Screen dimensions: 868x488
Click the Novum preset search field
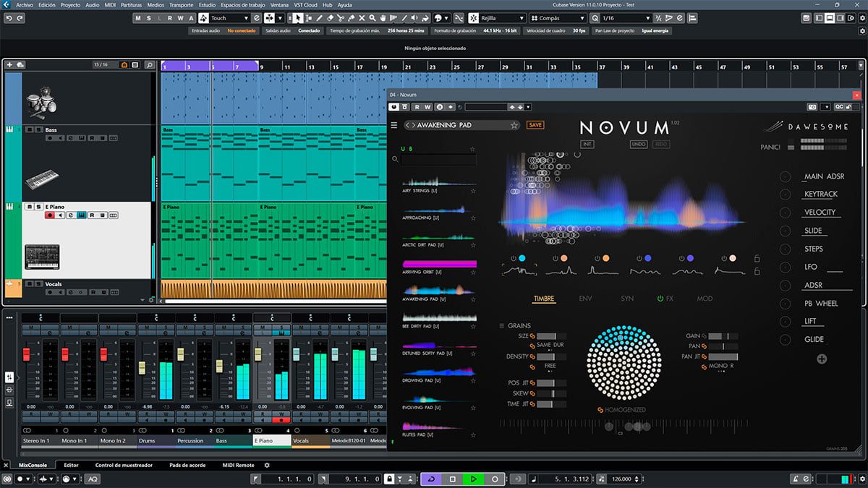[438, 159]
